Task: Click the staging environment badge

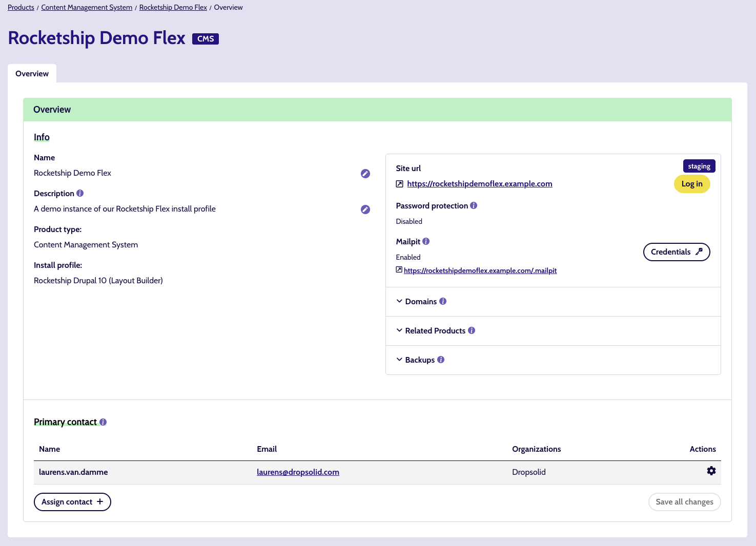Action: (x=699, y=166)
